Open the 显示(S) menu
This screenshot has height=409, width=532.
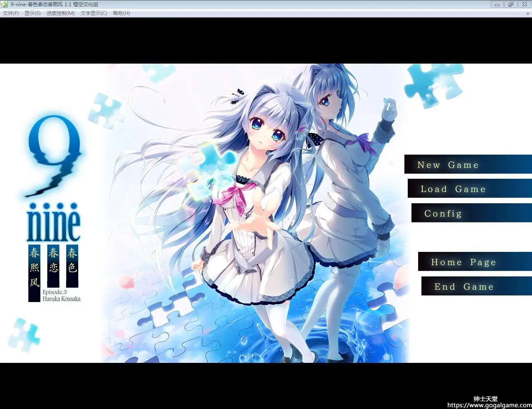point(32,13)
